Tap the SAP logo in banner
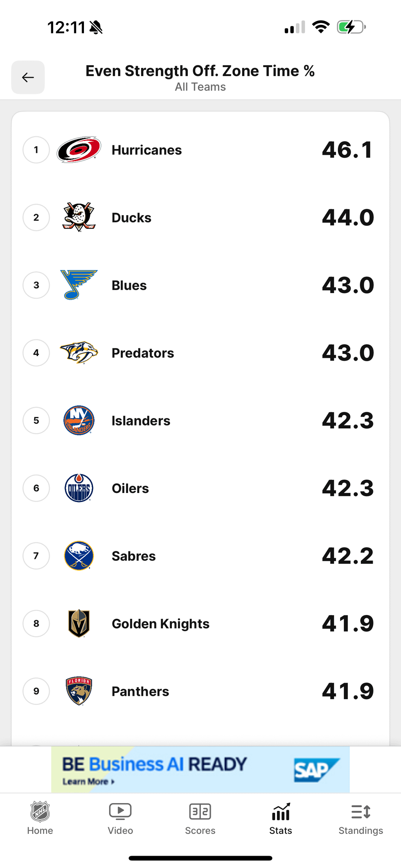Viewport: 401px width, 868px height. pos(316,770)
